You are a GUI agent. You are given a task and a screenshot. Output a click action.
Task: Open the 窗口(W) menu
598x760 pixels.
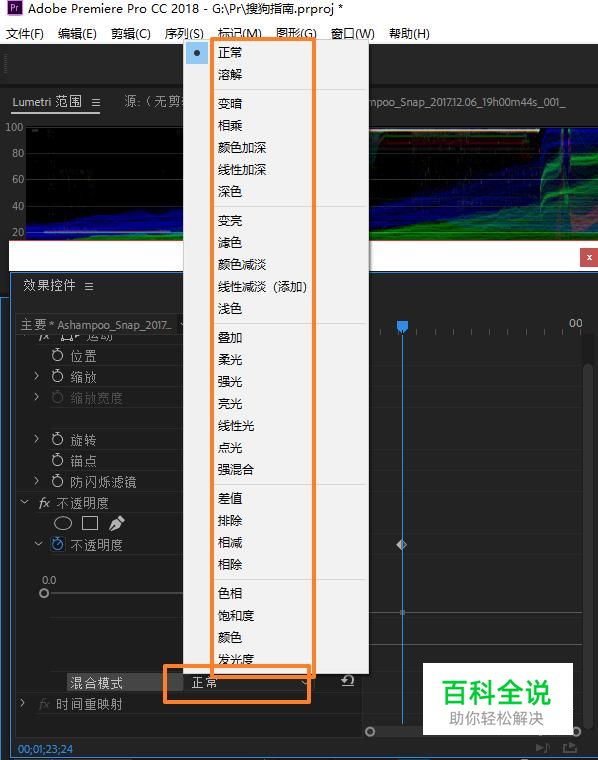[x=353, y=34]
